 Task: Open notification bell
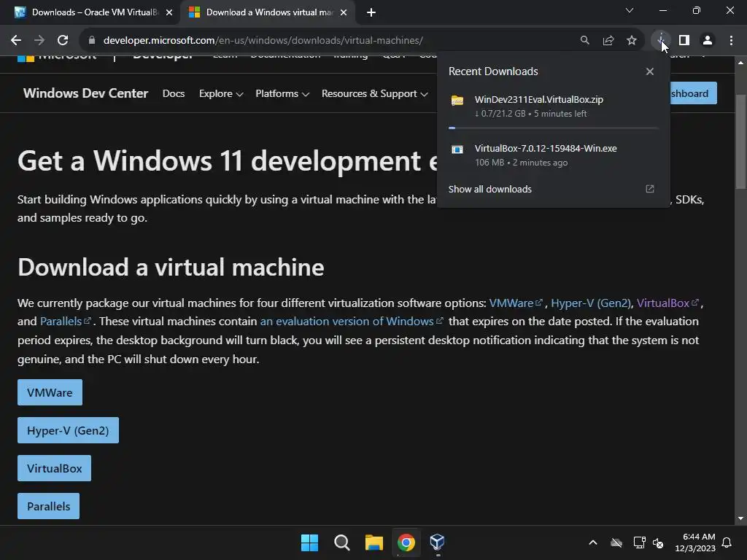727,542
